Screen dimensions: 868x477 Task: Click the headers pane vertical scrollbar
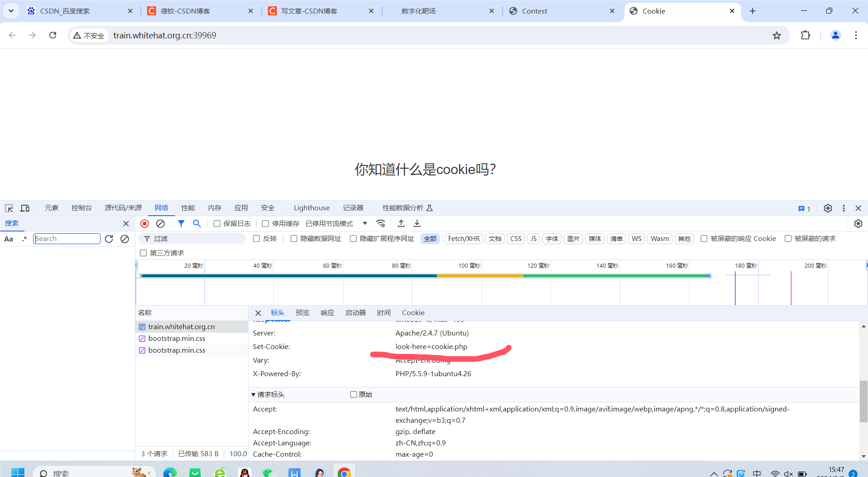pos(863,401)
